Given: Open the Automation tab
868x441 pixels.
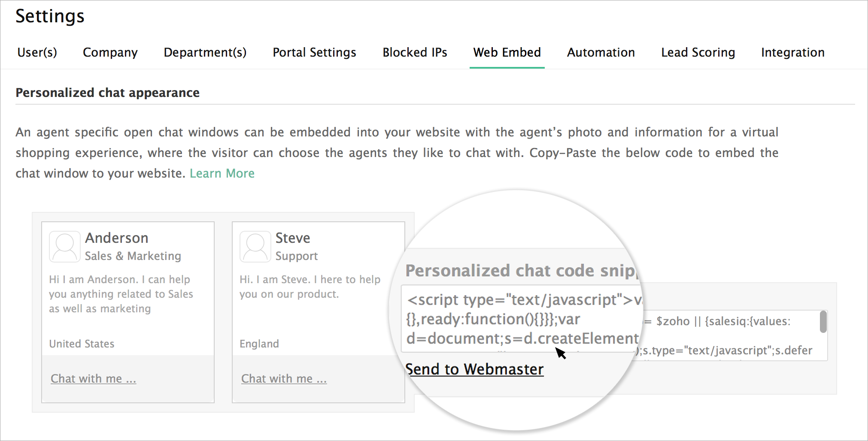Looking at the screenshot, I should [601, 52].
